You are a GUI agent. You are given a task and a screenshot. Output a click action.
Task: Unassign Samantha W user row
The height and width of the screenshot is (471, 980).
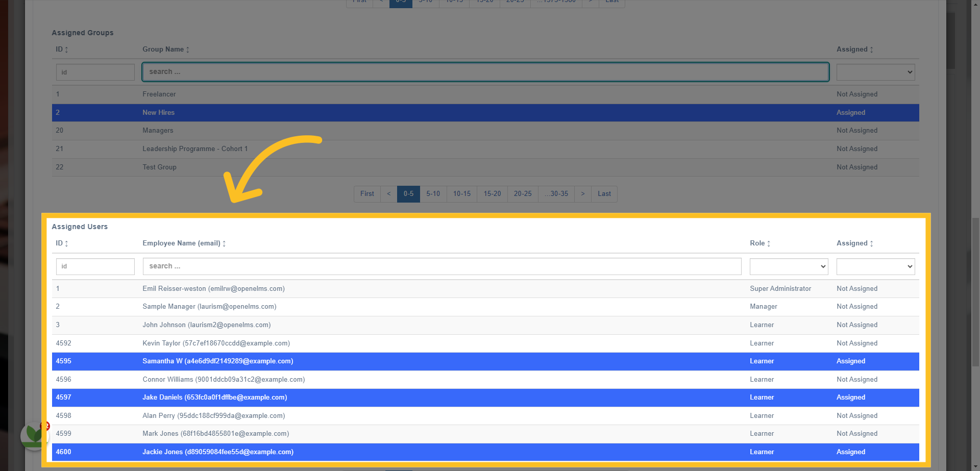(485, 361)
